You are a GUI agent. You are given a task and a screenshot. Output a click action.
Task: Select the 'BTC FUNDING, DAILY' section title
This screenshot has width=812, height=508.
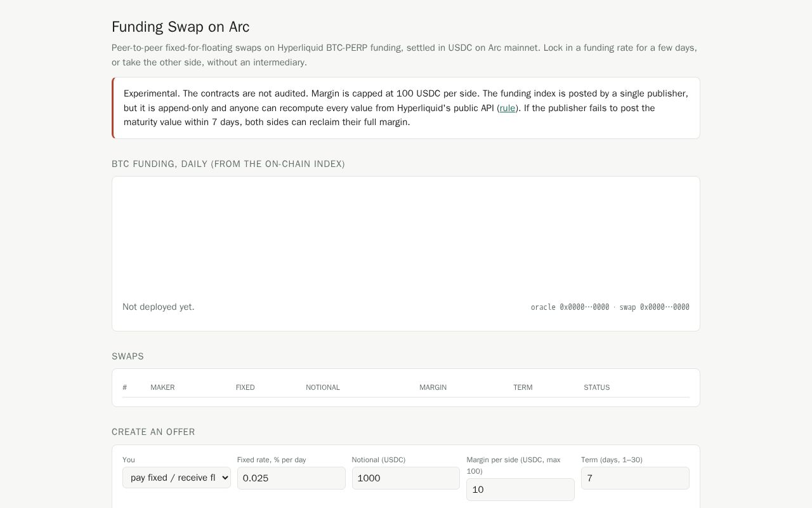point(228,164)
